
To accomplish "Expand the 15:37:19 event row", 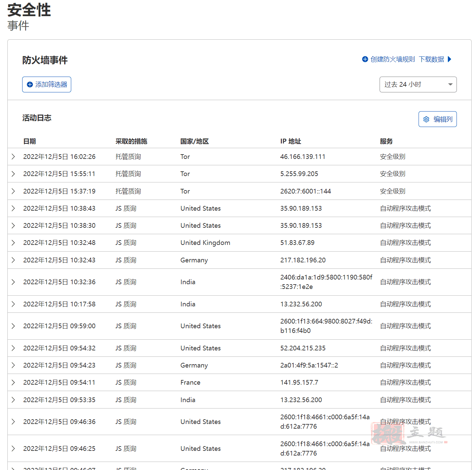I will point(13,191).
